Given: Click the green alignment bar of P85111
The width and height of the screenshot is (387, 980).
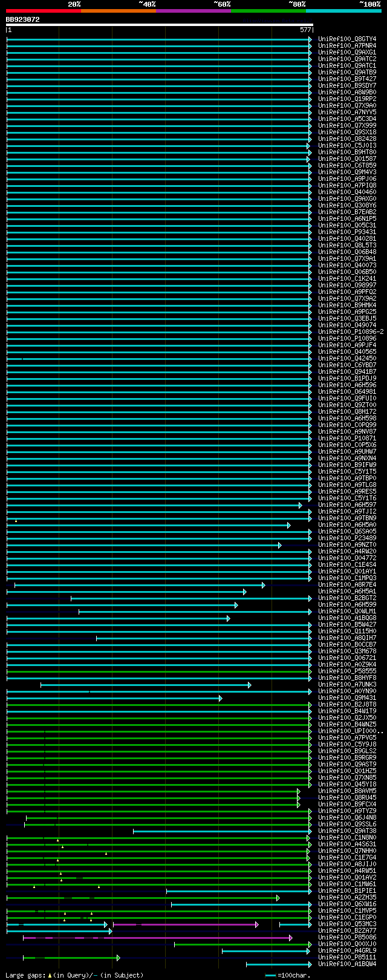Looking at the screenshot, I should (71, 958).
